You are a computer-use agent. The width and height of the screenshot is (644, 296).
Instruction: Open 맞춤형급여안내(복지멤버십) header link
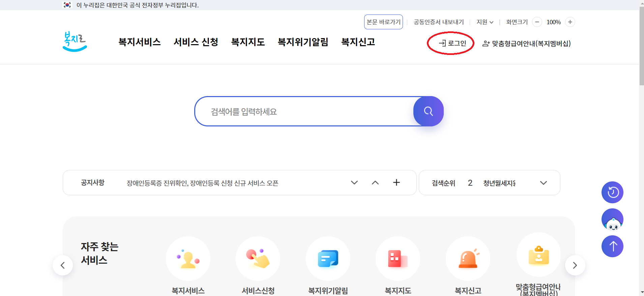pos(526,43)
